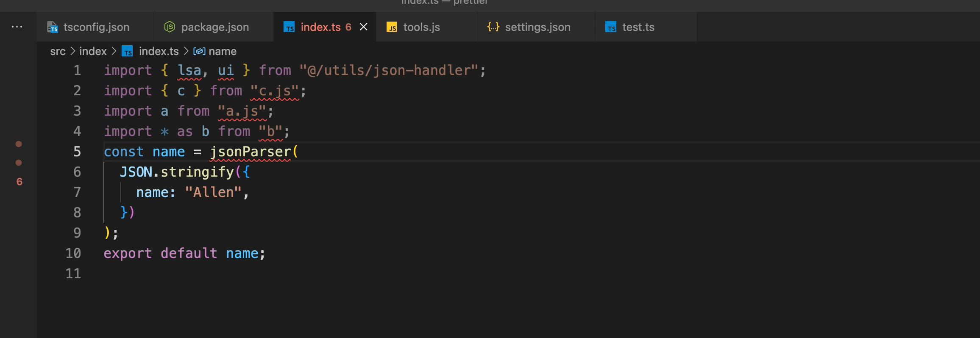Select the index.ts tab
Viewport: 980px width, 338px height.
tap(325, 27)
